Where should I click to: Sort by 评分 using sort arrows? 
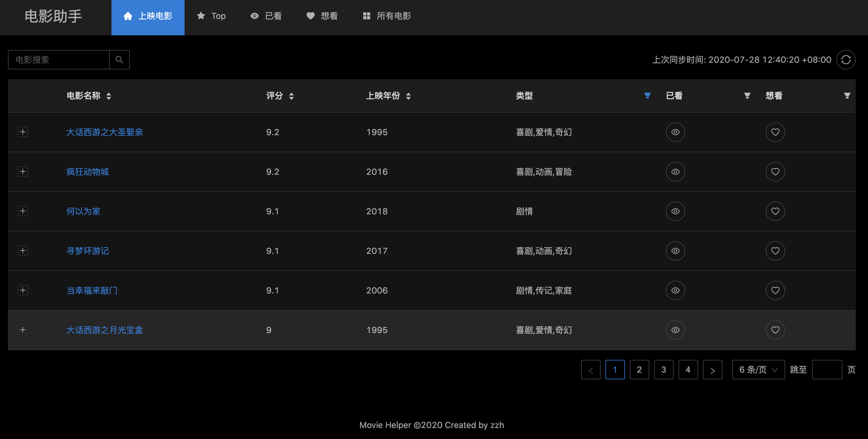pos(291,96)
